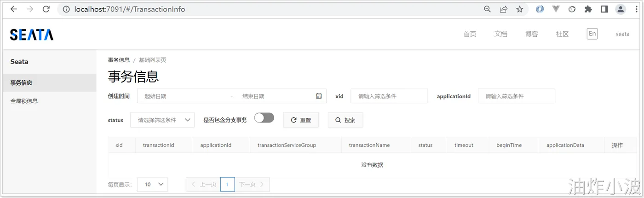The height and width of the screenshot is (198, 644).
Task: Click the address bar URL localhost:7091
Action: click(129, 9)
